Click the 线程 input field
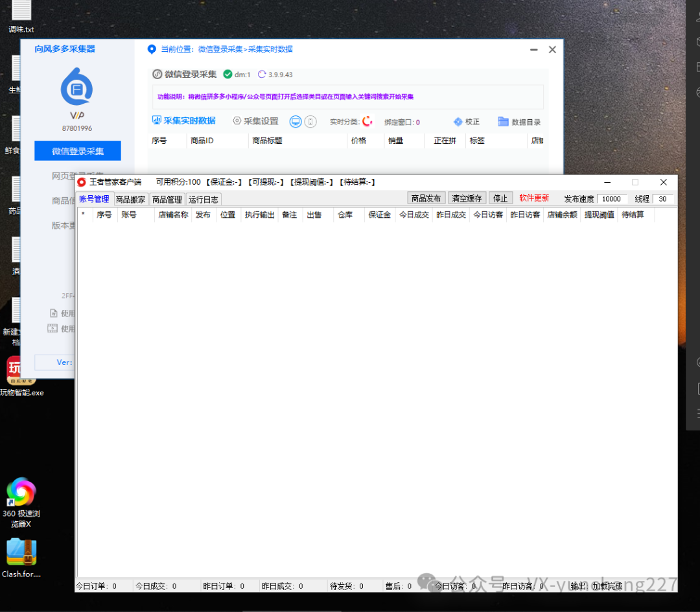The image size is (700, 612). [664, 198]
